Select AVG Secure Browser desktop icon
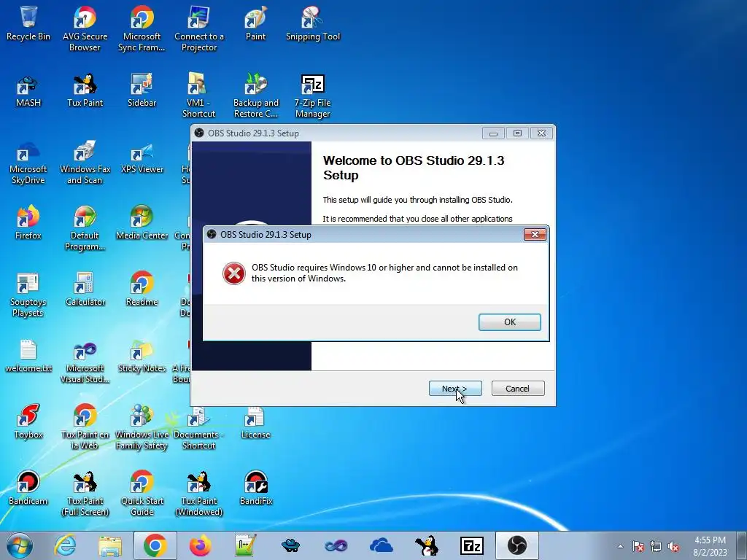747x560 pixels. coord(85,28)
